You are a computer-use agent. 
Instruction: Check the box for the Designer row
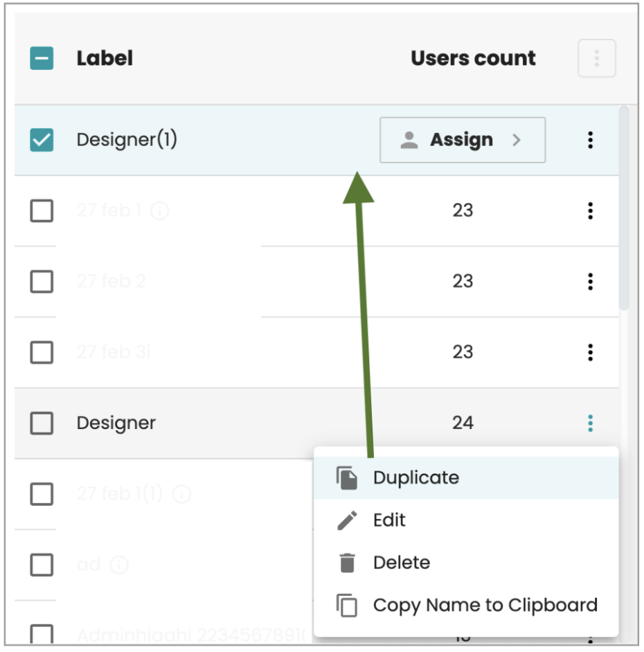(x=42, y=423)
